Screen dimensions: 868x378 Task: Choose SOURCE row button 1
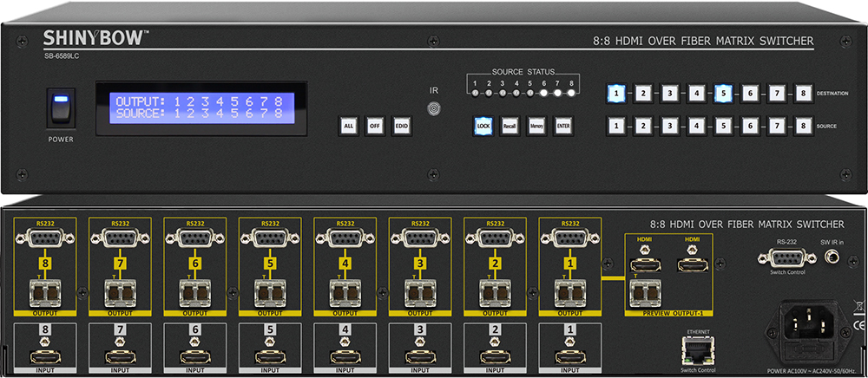(x=616, y=126)
